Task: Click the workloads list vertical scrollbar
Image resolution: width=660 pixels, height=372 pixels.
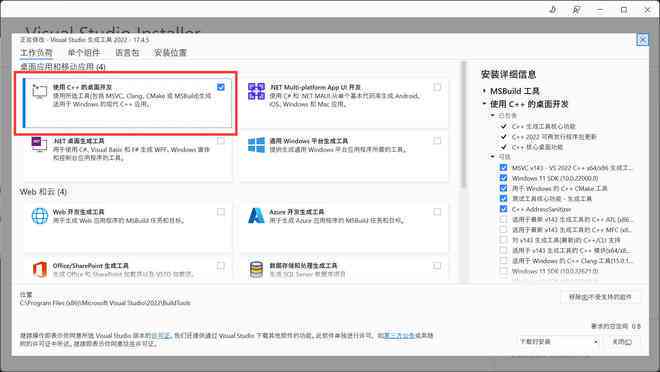Action: pos(464,124)
